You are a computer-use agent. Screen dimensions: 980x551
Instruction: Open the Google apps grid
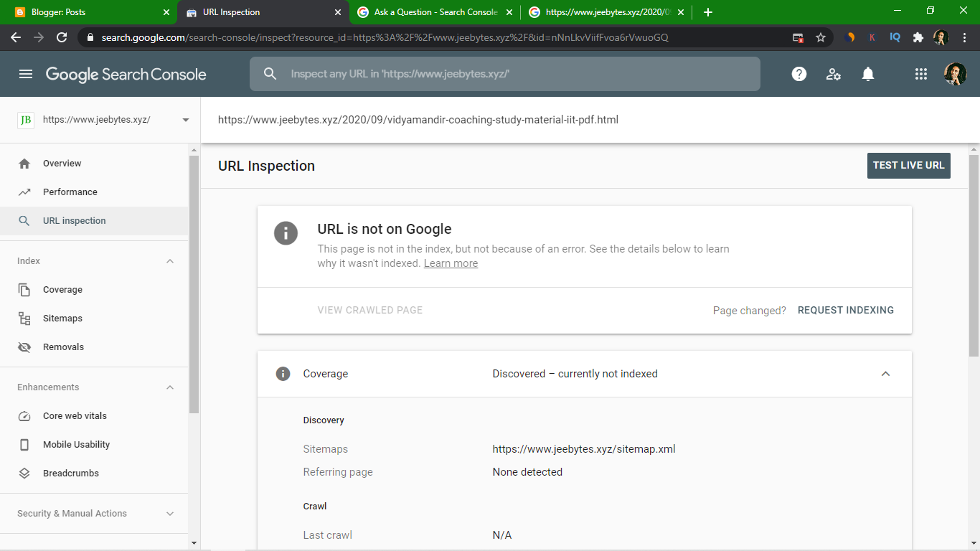[920, 74]
